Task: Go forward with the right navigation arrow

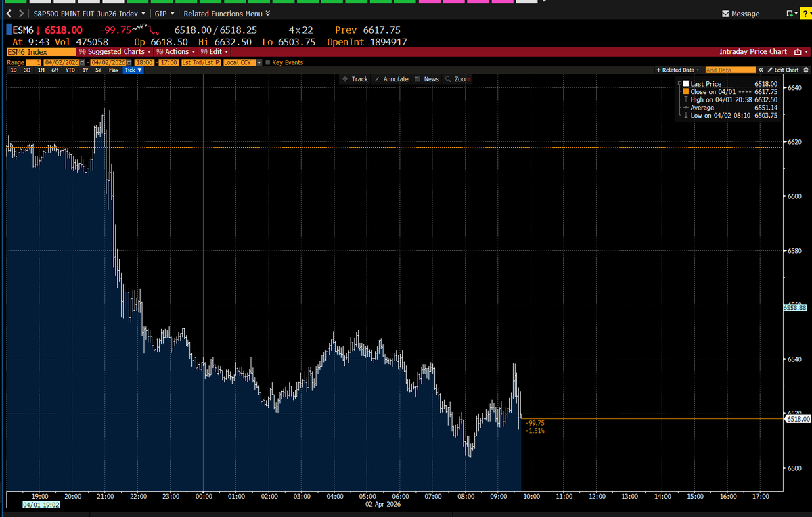Action: (22, 14)
